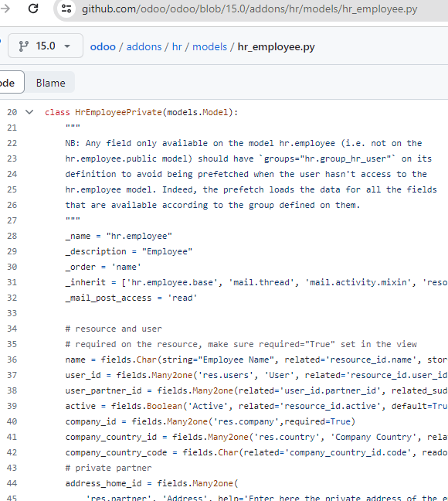This screenshot has height=501, width=448.
Task: Navigate to the models folder breadcrumb
Action: [x=209, y=46]
